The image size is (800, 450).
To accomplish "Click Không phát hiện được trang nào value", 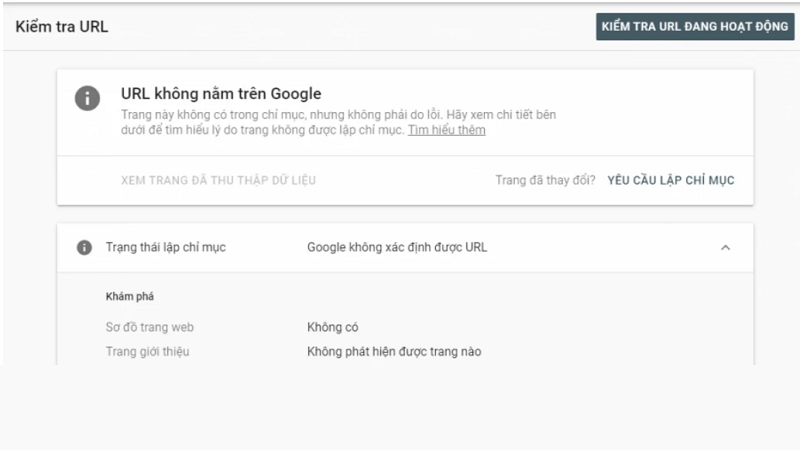I will point(393,351).
